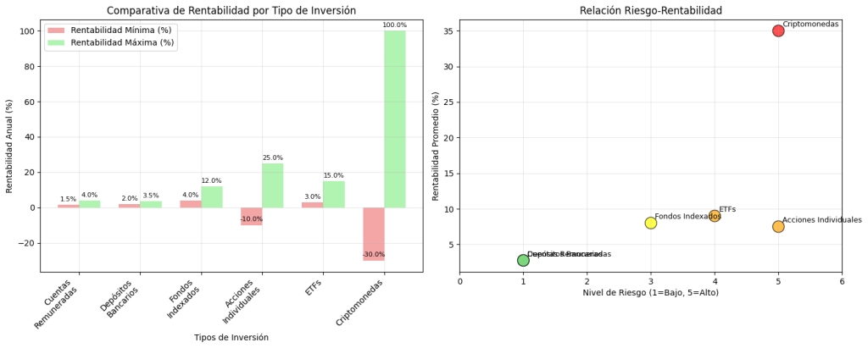Viewport: 868px width, 348px height.
Task: Click the red Acciones Individuales negative bar
Action: 252,216
